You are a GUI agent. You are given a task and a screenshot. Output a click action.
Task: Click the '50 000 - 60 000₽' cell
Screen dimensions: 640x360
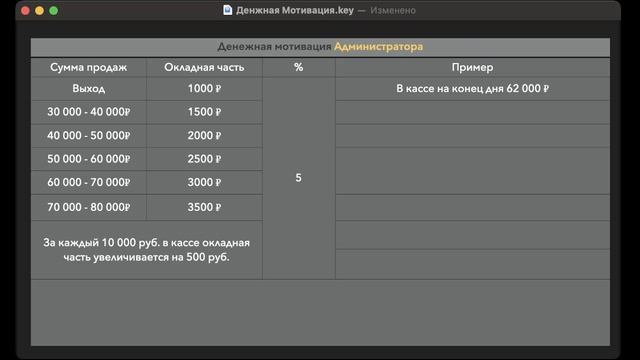click(x=89, y=159)
